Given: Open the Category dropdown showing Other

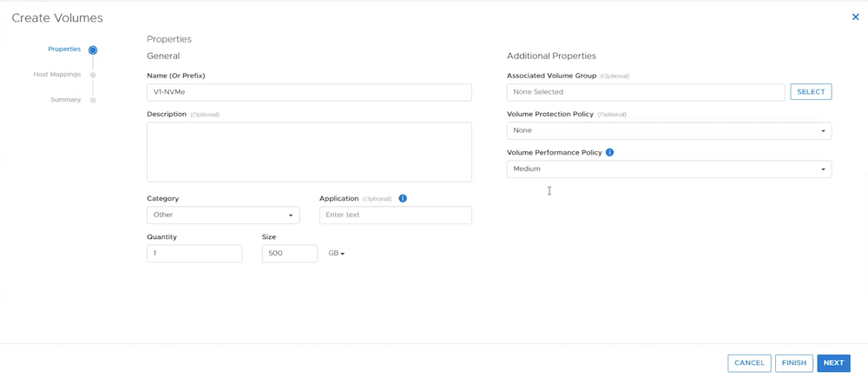Looking at the screenshot, I should pos(223,215).
